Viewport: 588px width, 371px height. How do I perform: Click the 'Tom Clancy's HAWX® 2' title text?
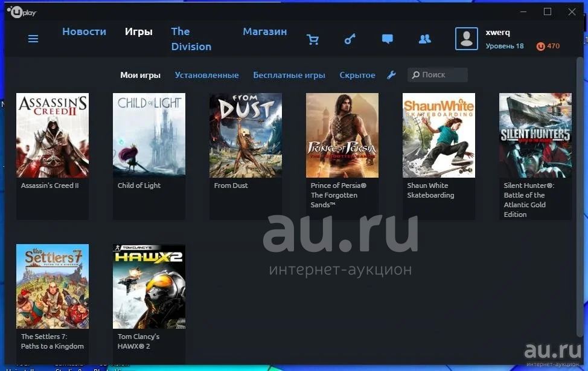click(138, 341)
